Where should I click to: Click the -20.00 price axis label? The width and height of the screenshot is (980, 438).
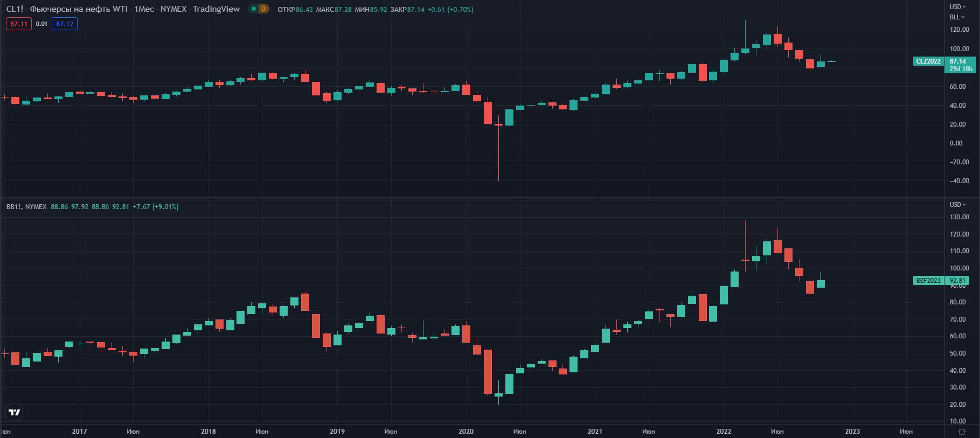[x=959, y=162]
